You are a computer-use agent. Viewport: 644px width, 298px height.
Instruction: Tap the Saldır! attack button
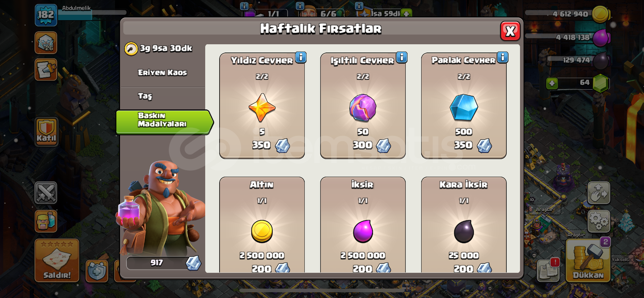tap(57, 260)
